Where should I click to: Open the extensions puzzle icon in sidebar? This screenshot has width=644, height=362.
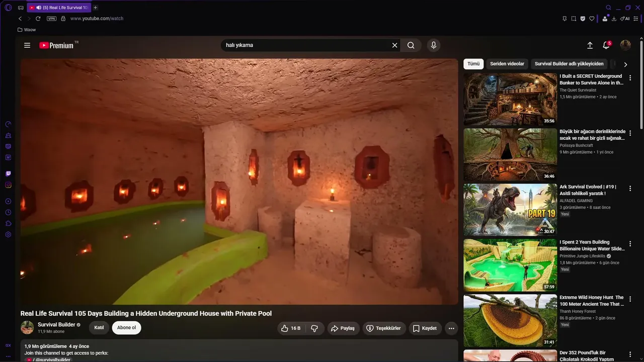point(8,223)
